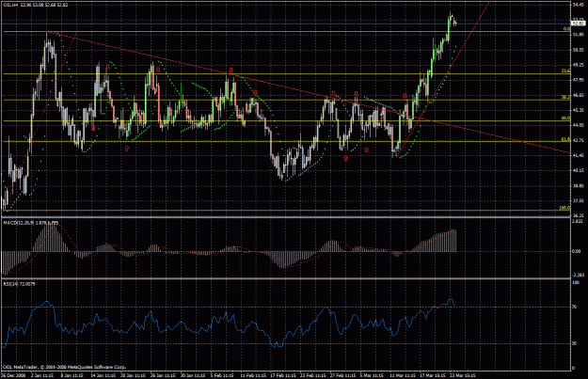Screen dimensions: 588x379
Task: Click the 2.632 value on MACD scale
Action: click(x=578, y=222)
